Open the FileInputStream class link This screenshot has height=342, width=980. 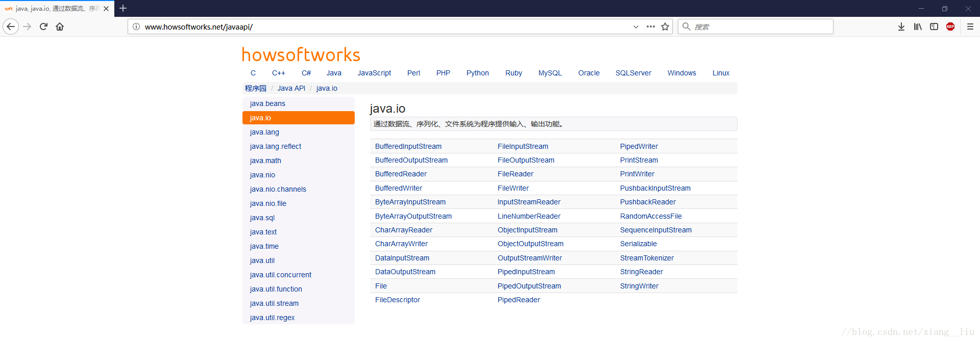pos(523,146)
